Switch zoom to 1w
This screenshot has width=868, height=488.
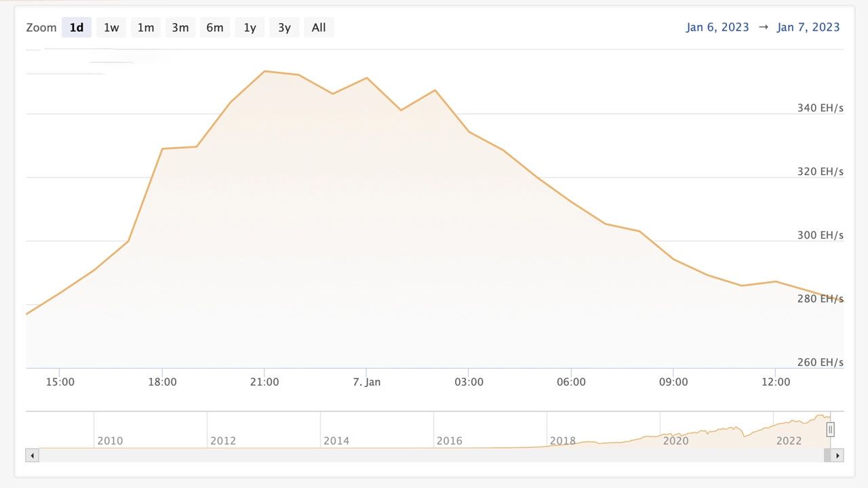click(111, 28)
